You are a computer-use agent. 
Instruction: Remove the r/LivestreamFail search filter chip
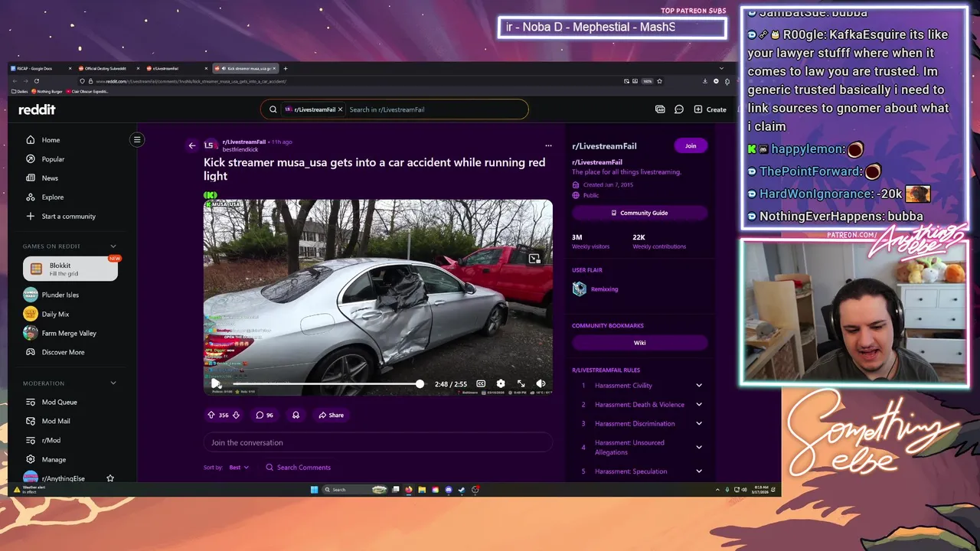(x=340, y=109)
